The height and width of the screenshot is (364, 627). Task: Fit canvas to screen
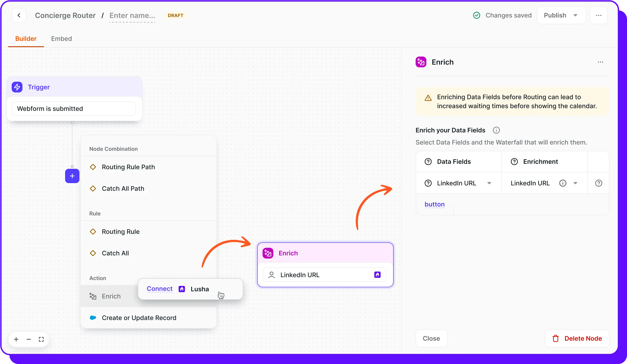point(41,339)
